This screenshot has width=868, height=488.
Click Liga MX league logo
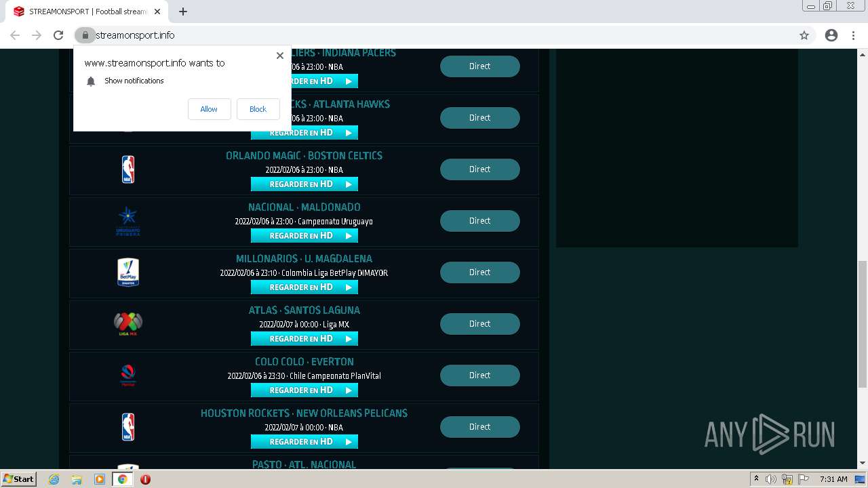127,324
